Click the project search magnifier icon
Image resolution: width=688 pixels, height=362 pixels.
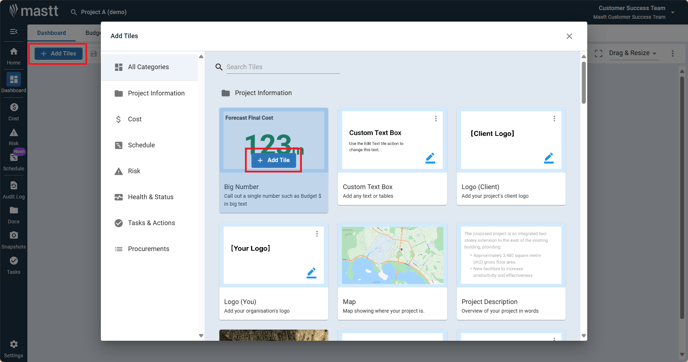coord(74,12)
